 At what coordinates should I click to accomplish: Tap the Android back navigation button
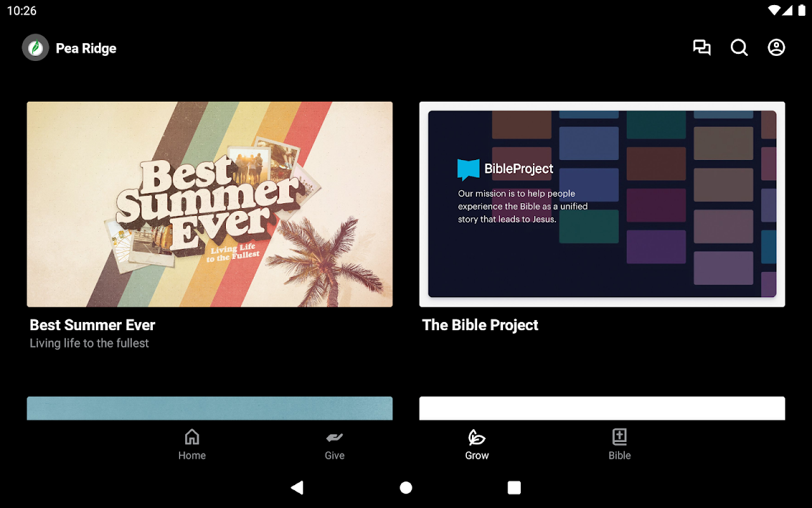297,487
